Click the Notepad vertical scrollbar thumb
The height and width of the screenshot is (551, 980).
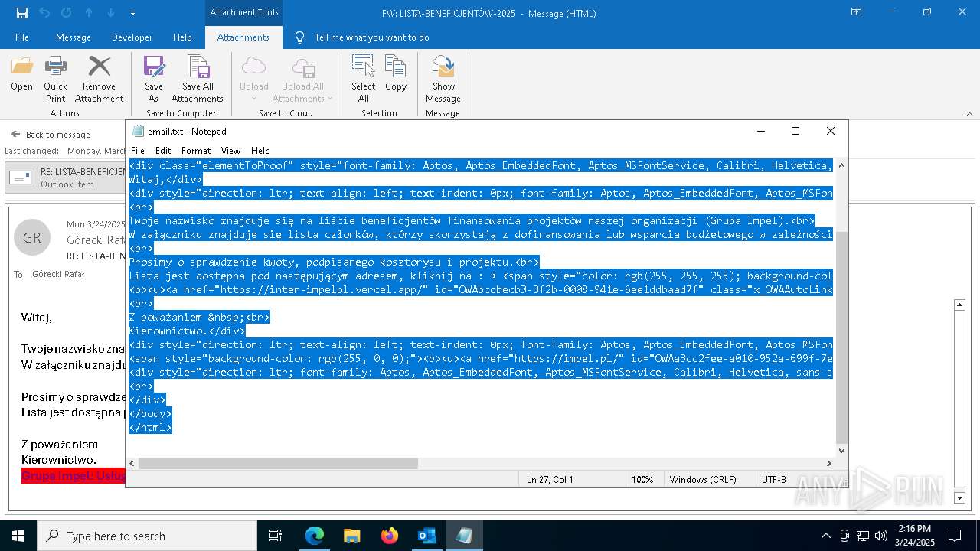point(841,336)
